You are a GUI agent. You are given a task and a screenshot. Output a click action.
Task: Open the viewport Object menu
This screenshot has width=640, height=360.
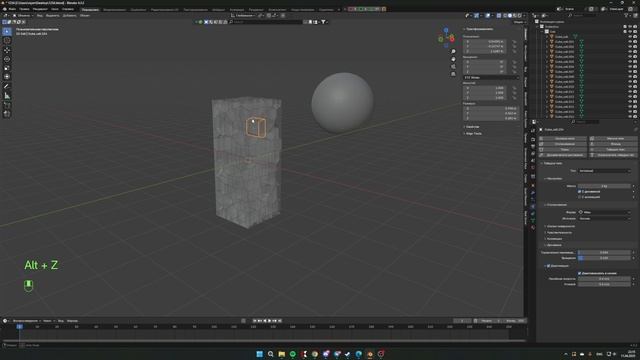pyautogui.click(x=85, y=16)
